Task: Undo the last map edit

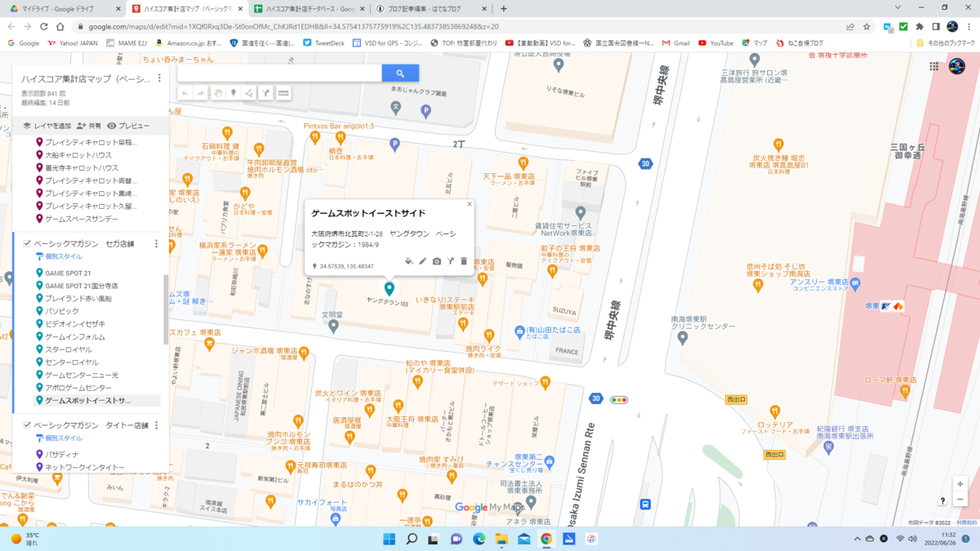Action: (185, 93)
